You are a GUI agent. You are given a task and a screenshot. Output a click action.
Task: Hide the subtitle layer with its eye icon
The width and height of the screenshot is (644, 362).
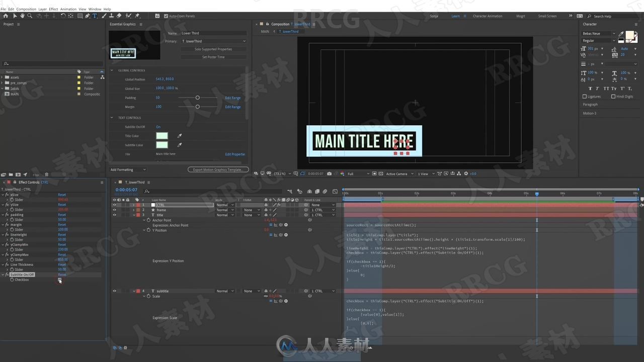tap(114, 291)
